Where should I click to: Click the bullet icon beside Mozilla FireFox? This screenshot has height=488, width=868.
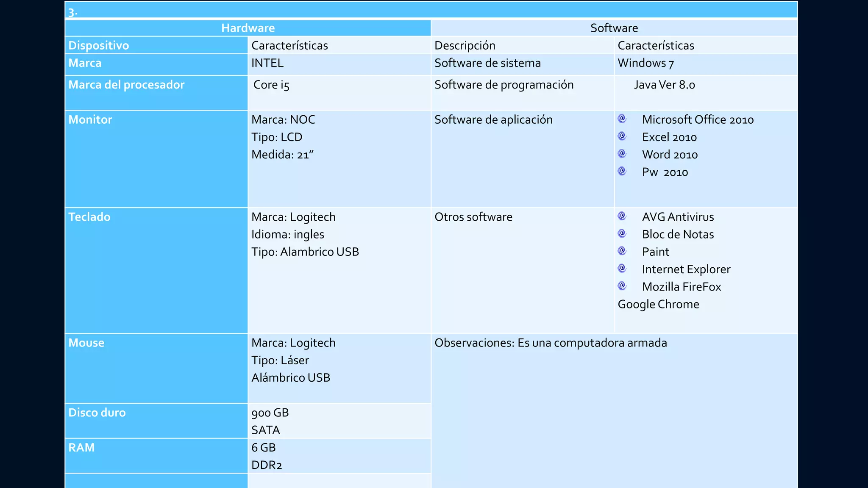[622, 286]
